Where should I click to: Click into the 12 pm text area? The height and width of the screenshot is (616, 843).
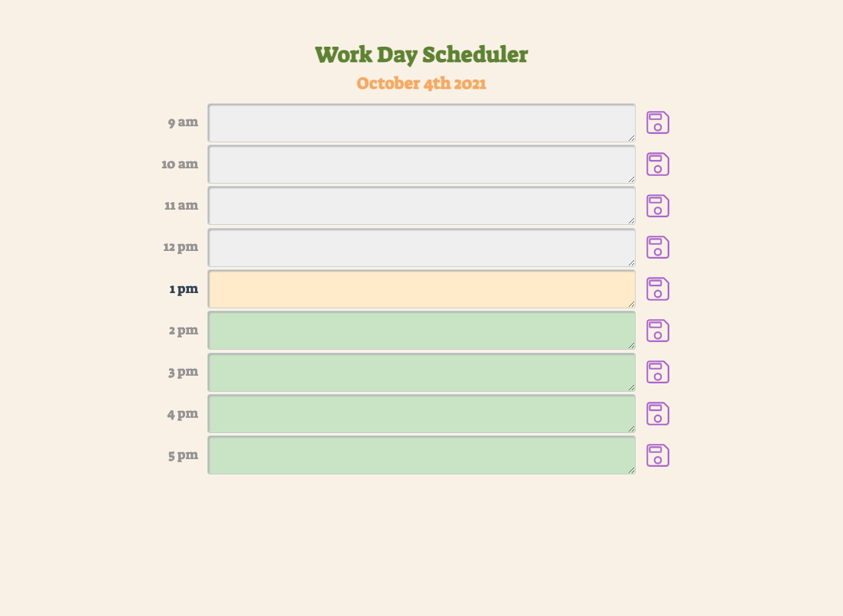pyautogui.click(x=421, y=247)
